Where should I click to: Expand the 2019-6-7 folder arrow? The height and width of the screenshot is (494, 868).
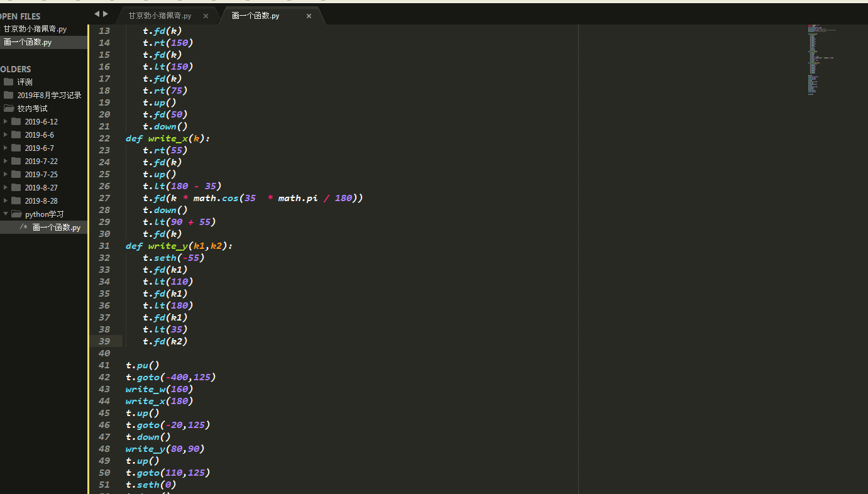click(x=6, y=148)
